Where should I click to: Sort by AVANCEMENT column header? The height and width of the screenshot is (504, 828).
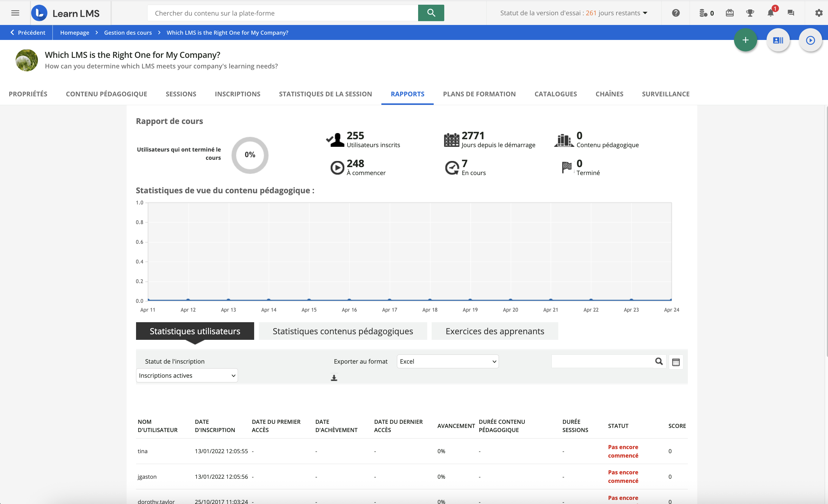(456, 426)
